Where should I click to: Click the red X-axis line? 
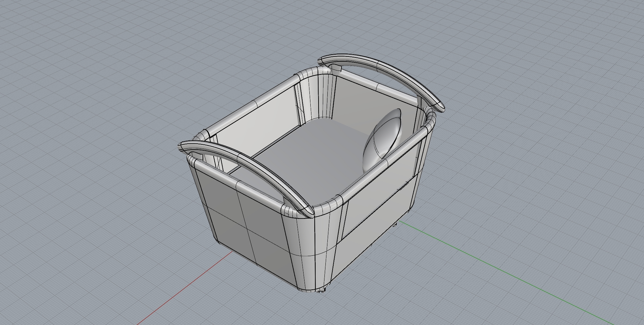tap(183, 288)
